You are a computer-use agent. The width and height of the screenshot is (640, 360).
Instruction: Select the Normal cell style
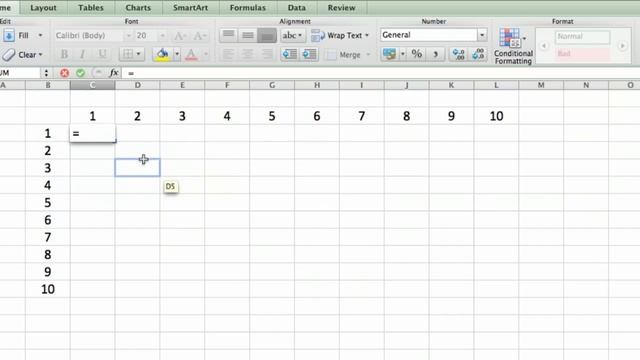[x=582, y=37]
